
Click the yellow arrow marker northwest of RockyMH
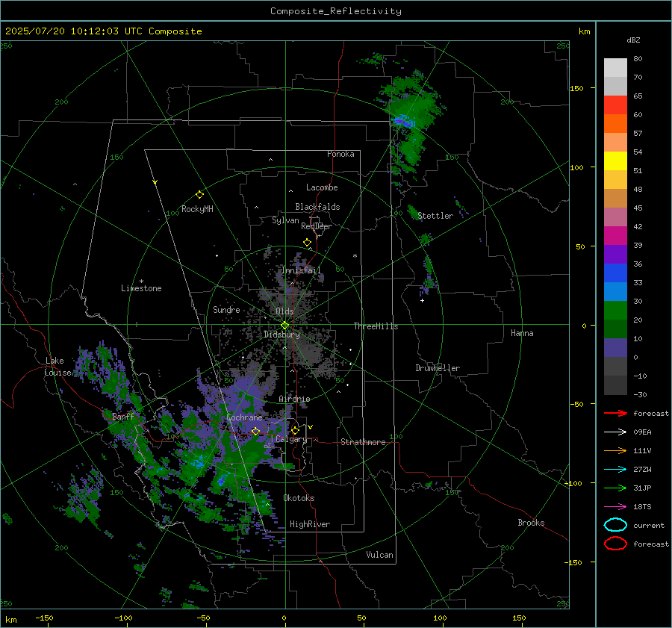coord(155,182)
